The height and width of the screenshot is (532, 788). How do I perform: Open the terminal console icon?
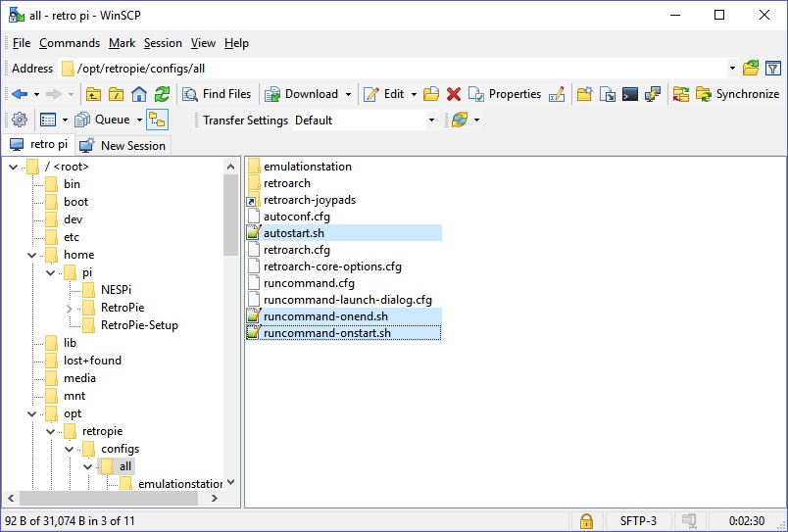pyautogui.click(x=629, y=94)
